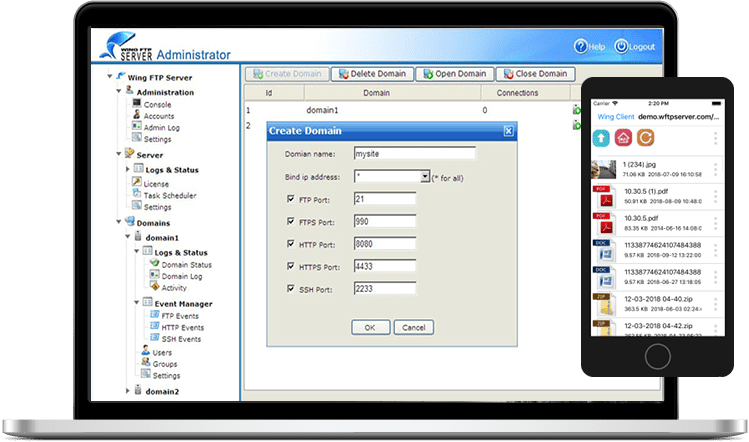Tap upload arrow icon in Wing Client
749x442 pixels.
click(x=601, y=138)
